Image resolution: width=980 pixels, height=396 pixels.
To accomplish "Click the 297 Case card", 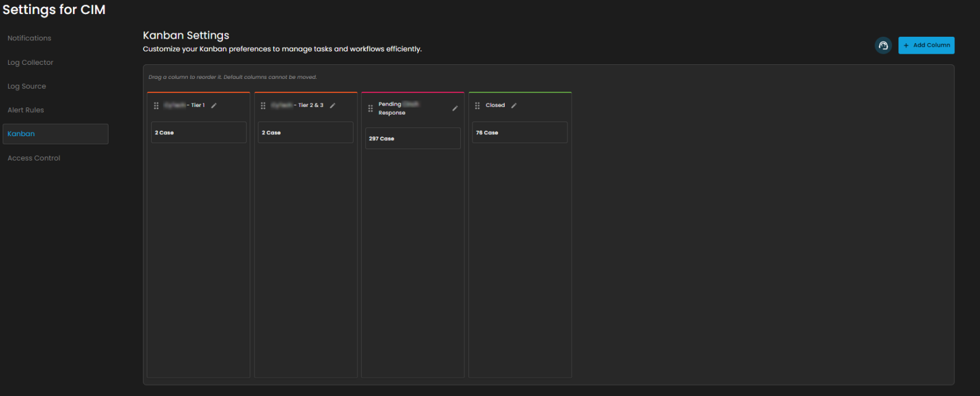I will pyautogui.click(x=412, y=138).
